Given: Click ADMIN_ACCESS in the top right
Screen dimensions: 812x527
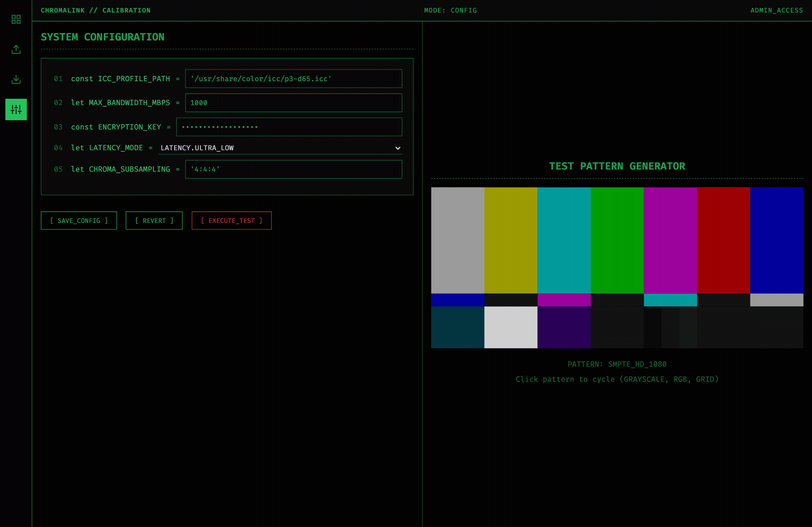Looking at the screenshot, I should (777, 10).
